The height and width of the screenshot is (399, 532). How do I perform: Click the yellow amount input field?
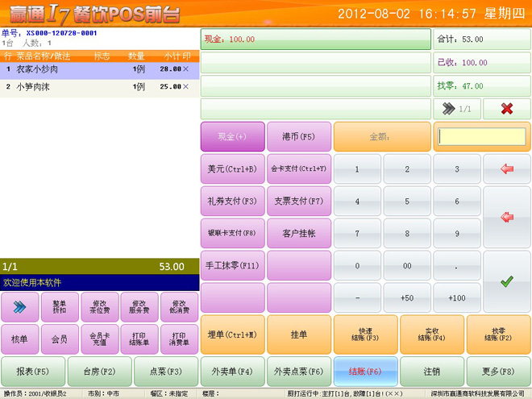481,137
